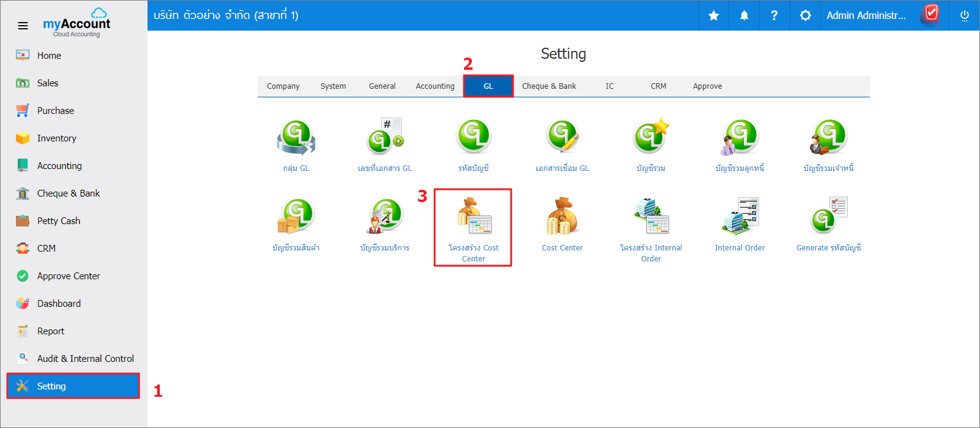Switch to the CRM settings tab
Image resolution: width=980 pixels, height=428 pixels.
659,86
